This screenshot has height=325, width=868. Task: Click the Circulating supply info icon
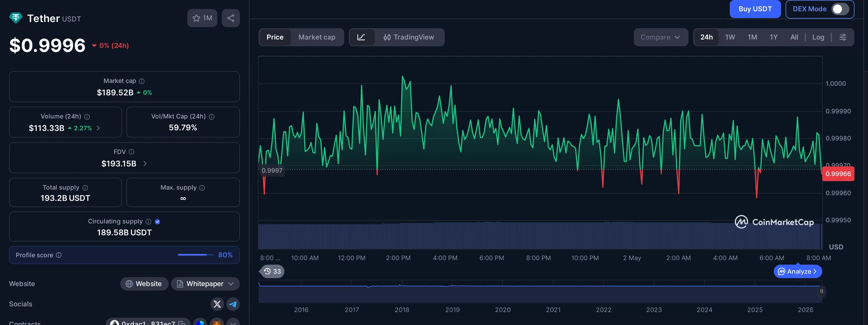pos(148,221)
